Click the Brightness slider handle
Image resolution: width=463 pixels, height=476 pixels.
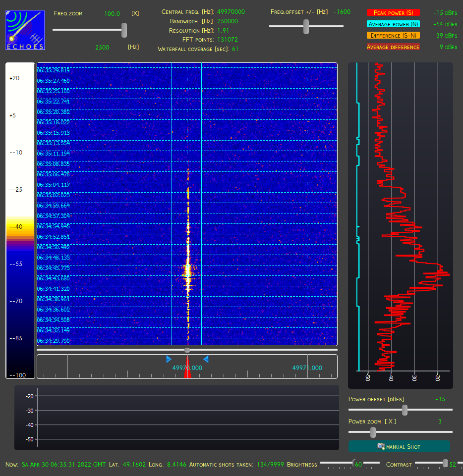point(354,463)
